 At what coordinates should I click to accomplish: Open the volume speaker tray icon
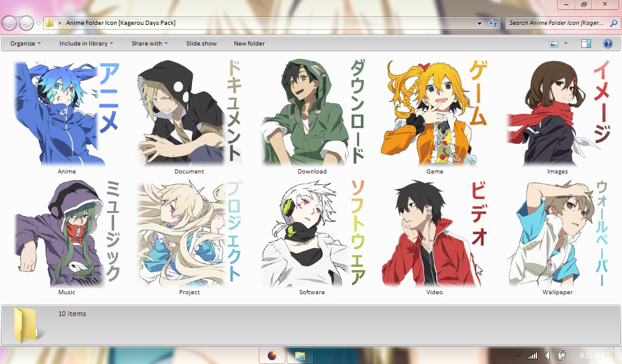click(x=547, y=356)
